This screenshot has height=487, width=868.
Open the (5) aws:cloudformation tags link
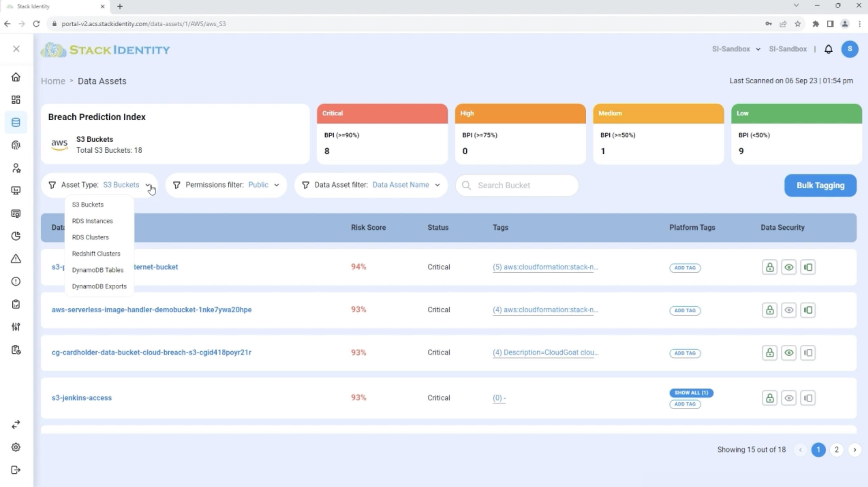(x=545, y=267)
